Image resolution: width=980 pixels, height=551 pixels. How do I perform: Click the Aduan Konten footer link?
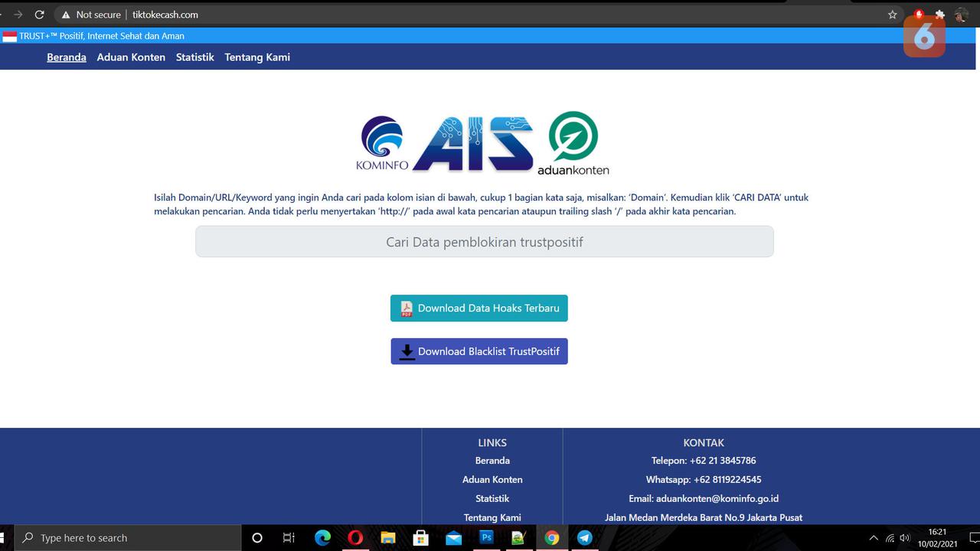click(x=492, y=480)
